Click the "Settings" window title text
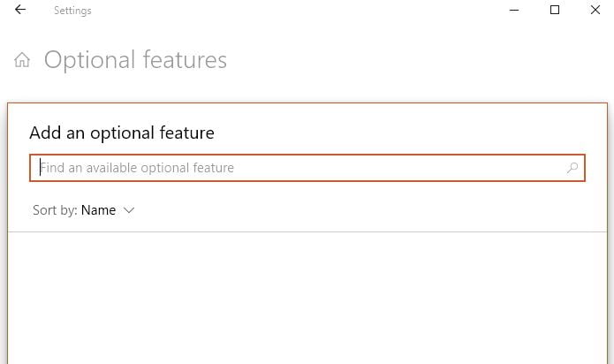 (72, 11)
